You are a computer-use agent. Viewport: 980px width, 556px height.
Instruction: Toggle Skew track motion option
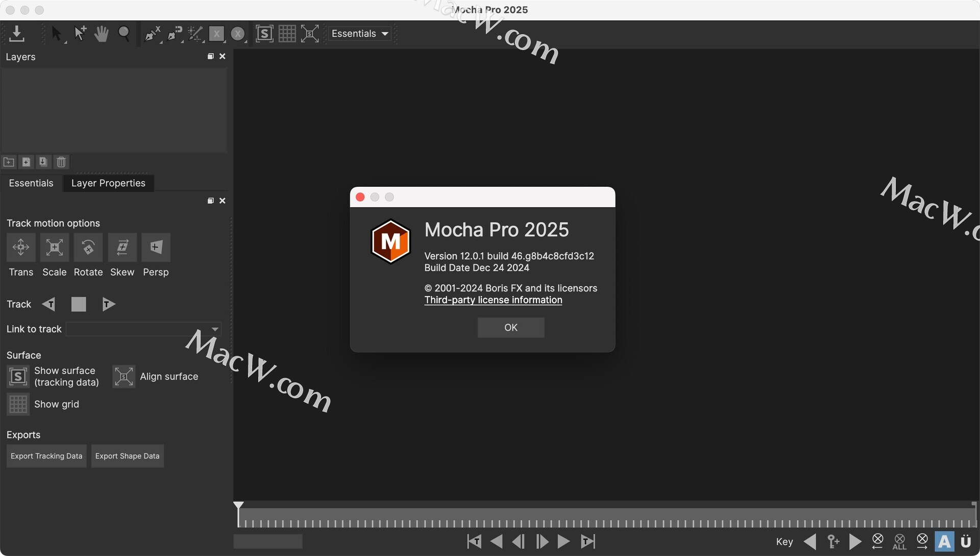click(x=122, y=247)
